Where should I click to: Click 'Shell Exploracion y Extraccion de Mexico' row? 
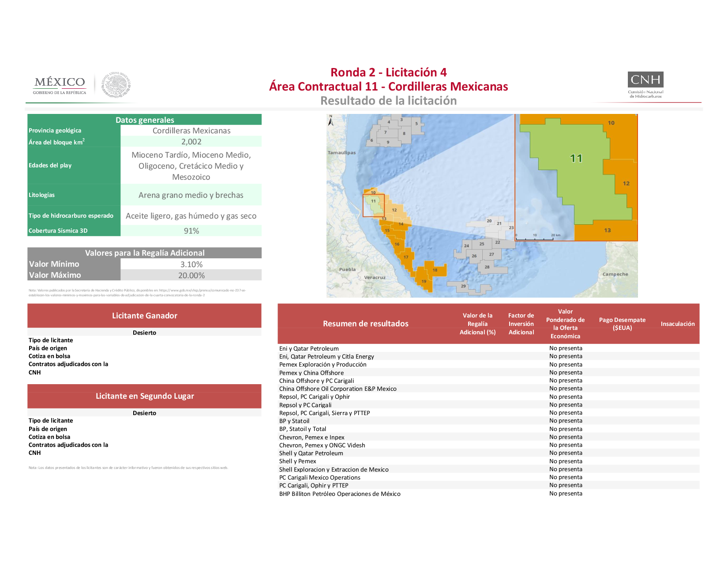click(x=488, y=469)
